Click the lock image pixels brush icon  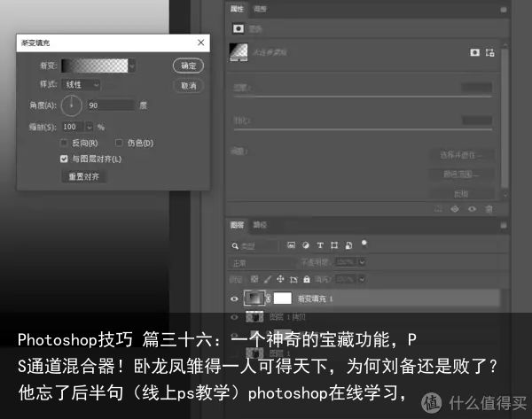(x=268, y=279)
